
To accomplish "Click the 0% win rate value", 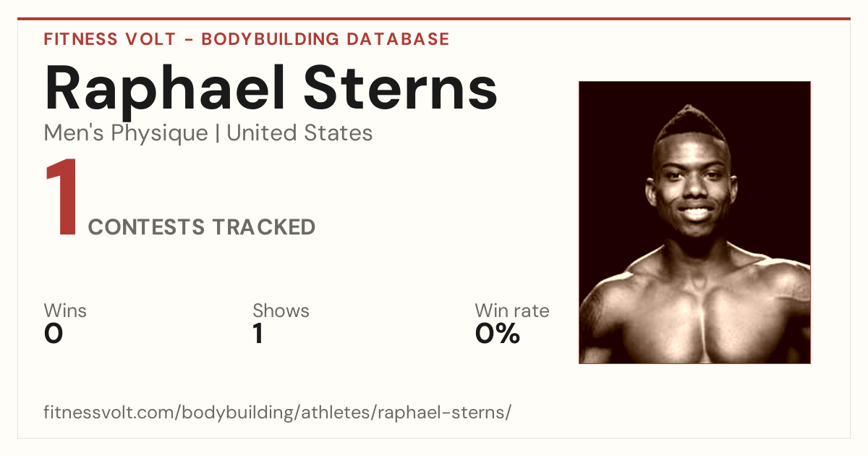I will pos(498,334).
